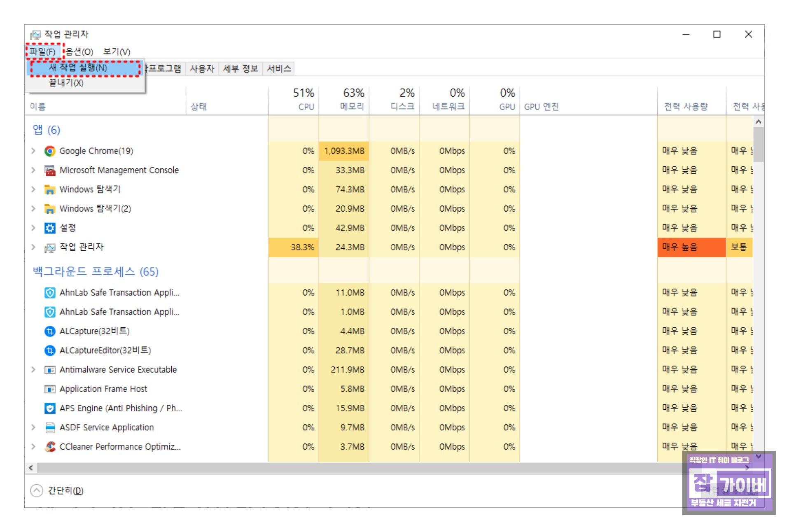Image resolution: width=789 pixels, height=532 pixels.
Task: Sort by the CPU column header
Action: click(x=294, y=100)
